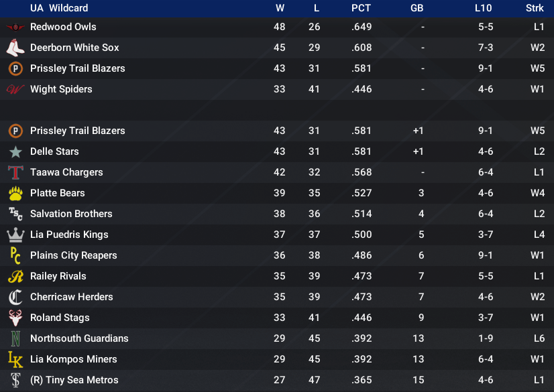Select the Delle Stars star icon
Viewport: 554px width, 392px height.
(x=15, y=151)
